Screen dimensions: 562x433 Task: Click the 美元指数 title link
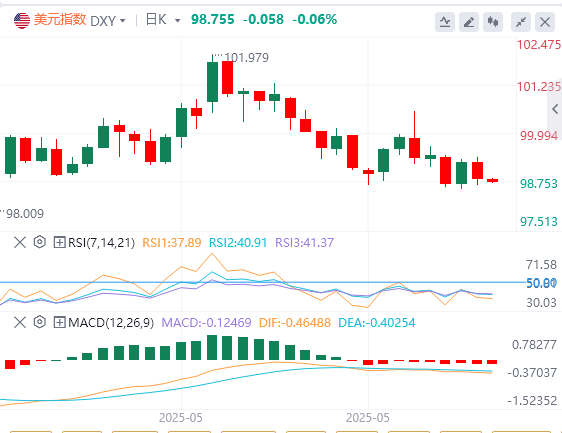(60, 19)
